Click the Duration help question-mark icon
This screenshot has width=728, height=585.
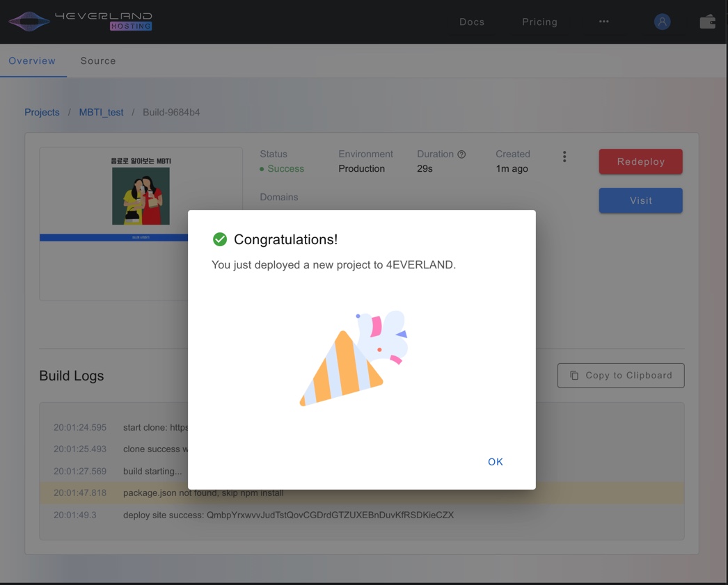click(461, 154)
